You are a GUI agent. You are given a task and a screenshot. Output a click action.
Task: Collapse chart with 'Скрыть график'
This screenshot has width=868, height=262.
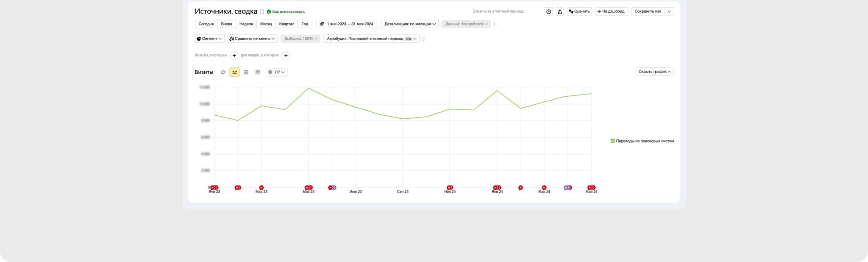654,72
